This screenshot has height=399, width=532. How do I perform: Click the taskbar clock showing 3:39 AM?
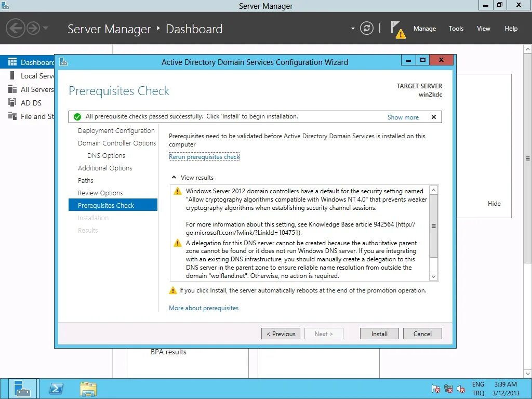click(x=506, y=389)
